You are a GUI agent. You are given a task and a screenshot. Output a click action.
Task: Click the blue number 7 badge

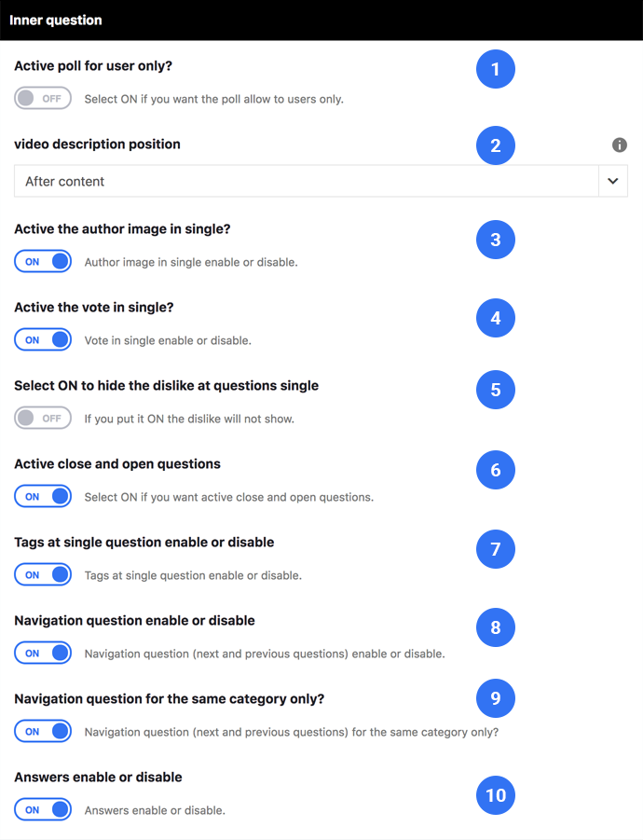(495, 549)
